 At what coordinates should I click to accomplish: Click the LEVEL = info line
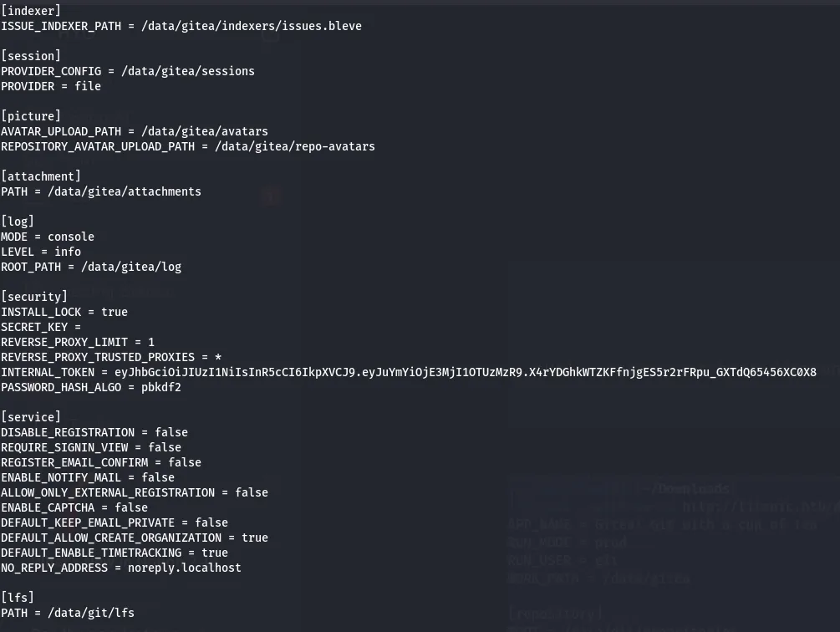point(41,252)
